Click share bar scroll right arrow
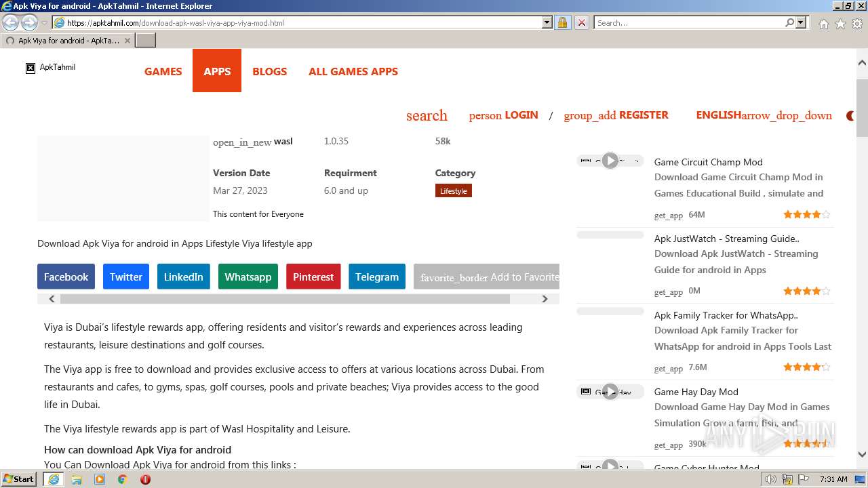The width and height of the screenshot is (868, 488). pyautogui.click(x=545, y=298)
